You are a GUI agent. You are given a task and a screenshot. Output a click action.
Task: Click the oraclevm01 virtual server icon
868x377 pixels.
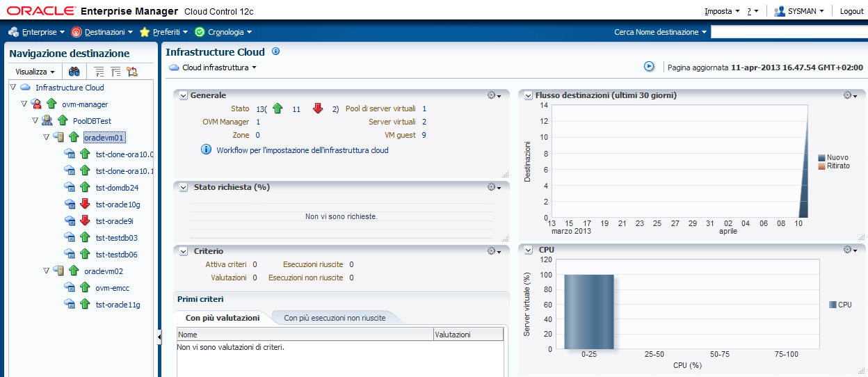[58, 138]
